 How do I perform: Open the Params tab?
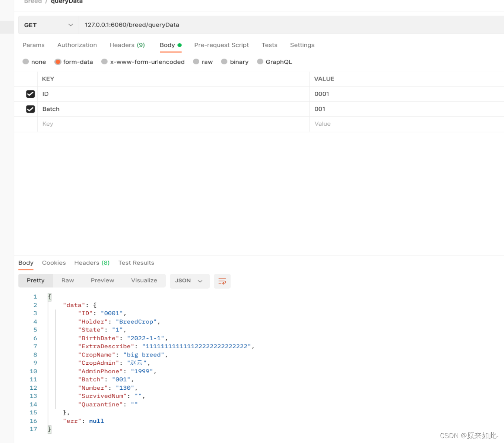point(34,45)
